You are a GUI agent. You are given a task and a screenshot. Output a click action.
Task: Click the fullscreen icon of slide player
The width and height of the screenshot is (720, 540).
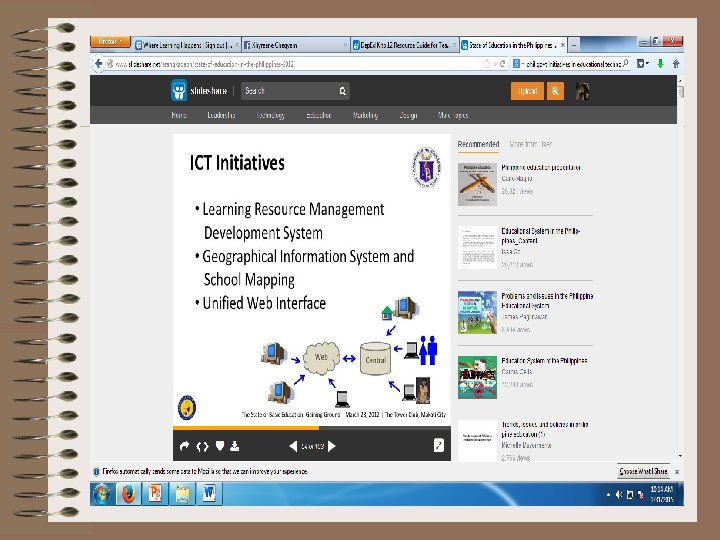pyautogui.click(x=439, y=445)
